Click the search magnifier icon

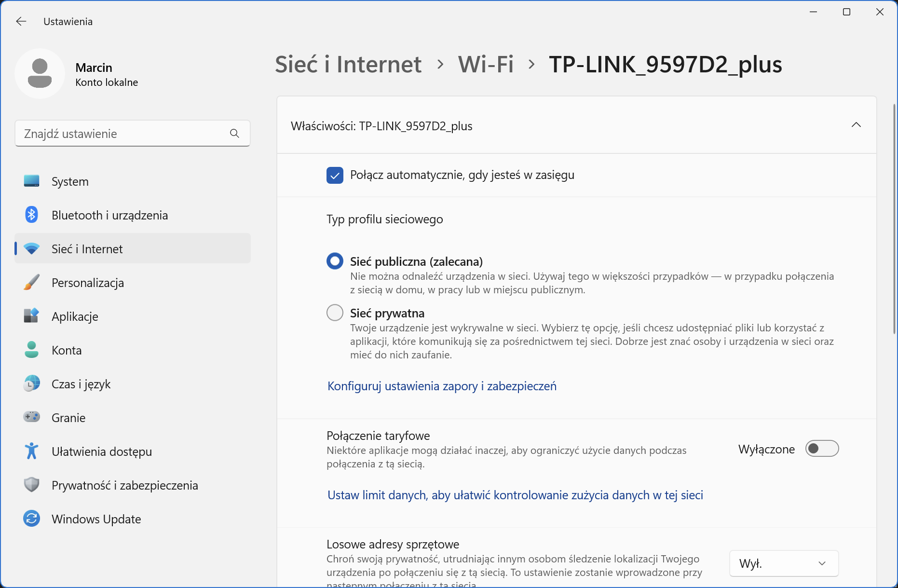click(x=234, y=133)
